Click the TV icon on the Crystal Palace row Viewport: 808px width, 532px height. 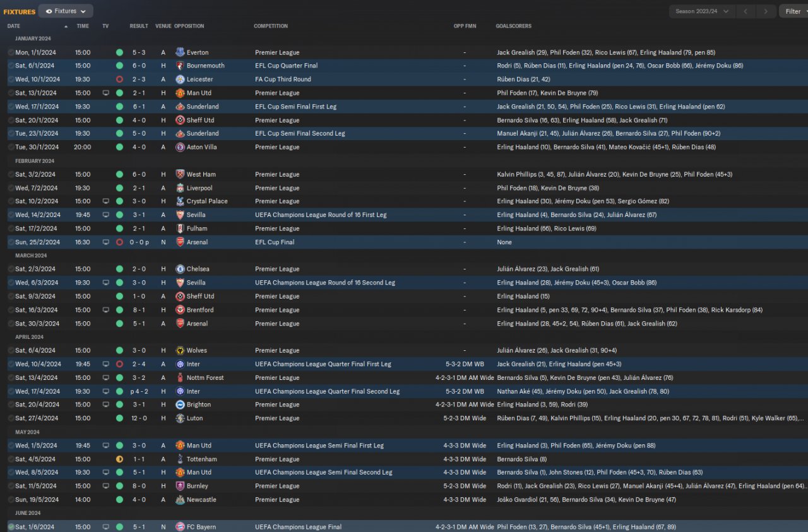[105, 201]
